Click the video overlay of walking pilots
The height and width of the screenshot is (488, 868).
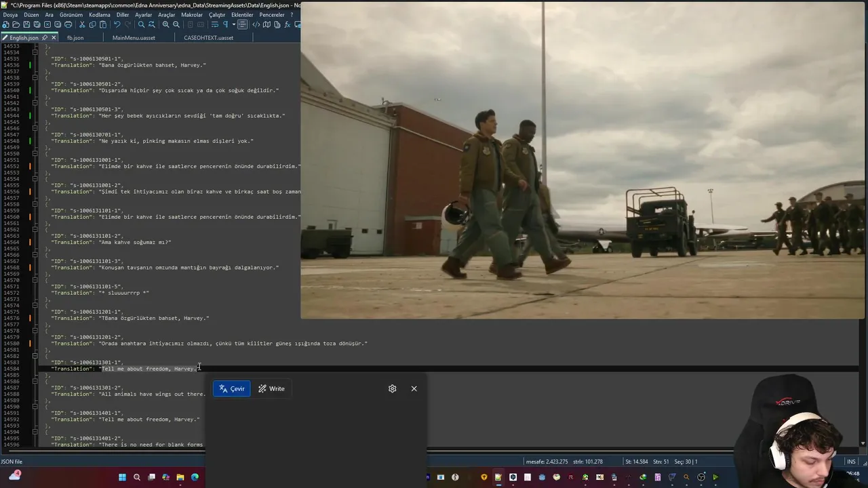click(584, 160)
